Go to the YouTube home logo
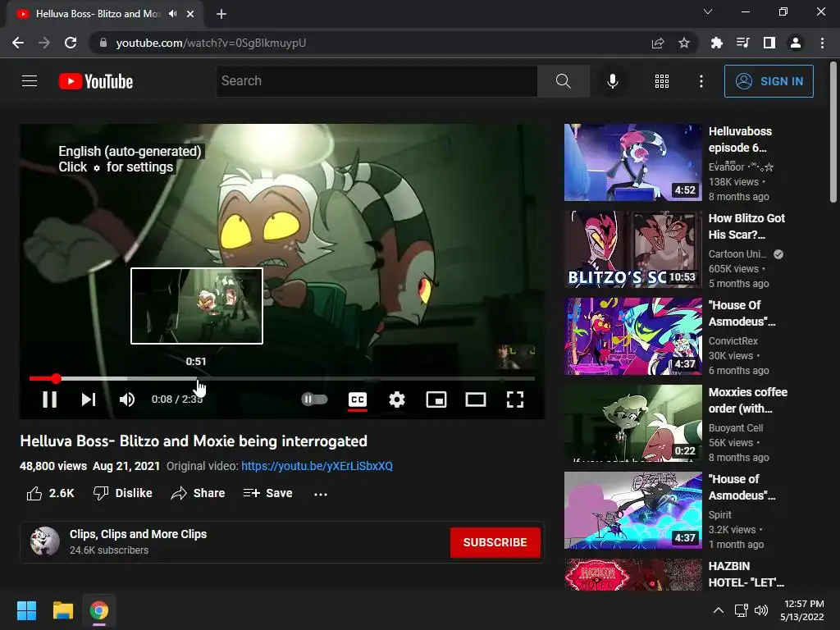This screenshot has width=840, height=630. tap(96, 81)
